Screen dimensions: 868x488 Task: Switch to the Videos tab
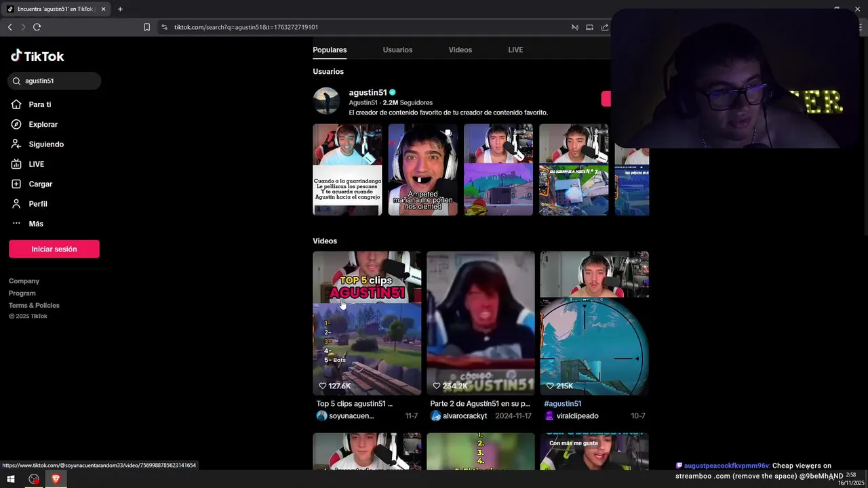[x=460, y=49]
